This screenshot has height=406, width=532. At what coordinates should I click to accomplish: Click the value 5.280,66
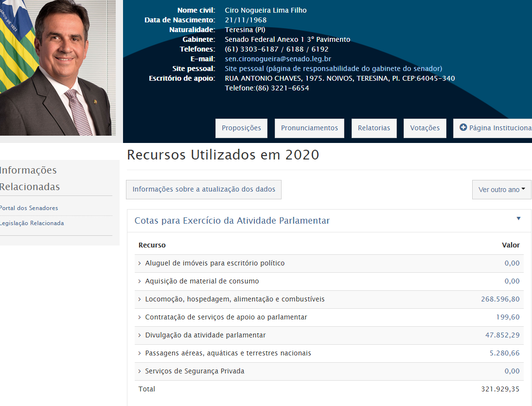tap(504, 353)
